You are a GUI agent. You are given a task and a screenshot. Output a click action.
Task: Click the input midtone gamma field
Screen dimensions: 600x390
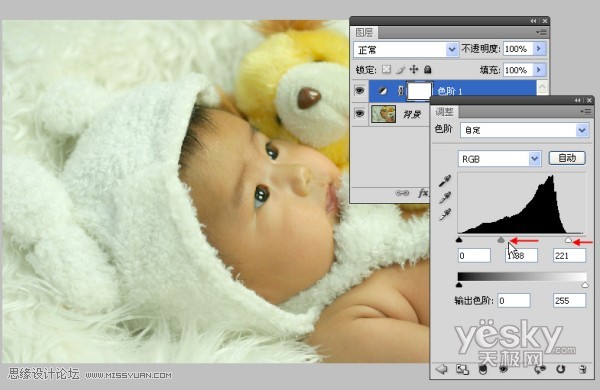click(x=521, y=256)
